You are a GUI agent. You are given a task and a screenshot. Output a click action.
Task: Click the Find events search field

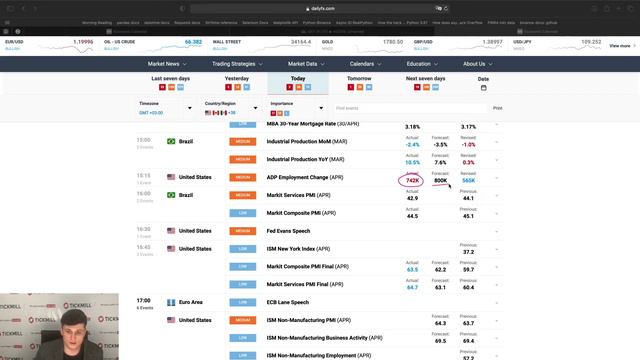[410, 108]
